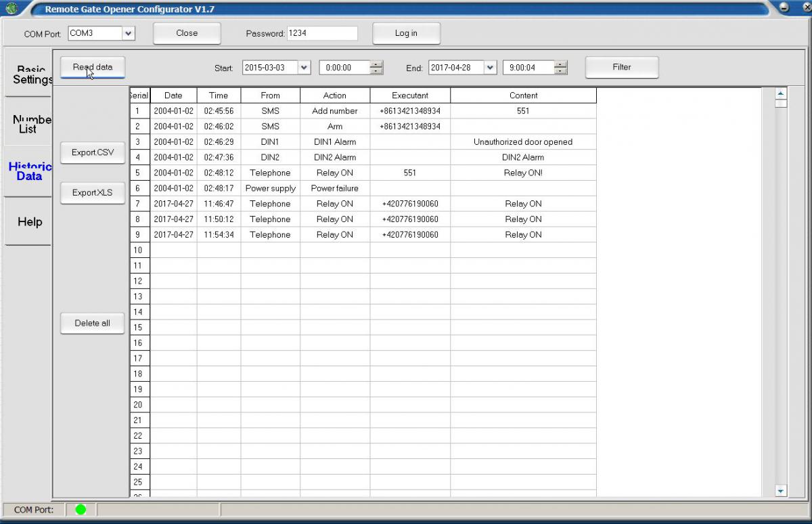The image size is (812, 524).
Task: Export history with Export.XLS button
Action: click(x=93, y=192)
